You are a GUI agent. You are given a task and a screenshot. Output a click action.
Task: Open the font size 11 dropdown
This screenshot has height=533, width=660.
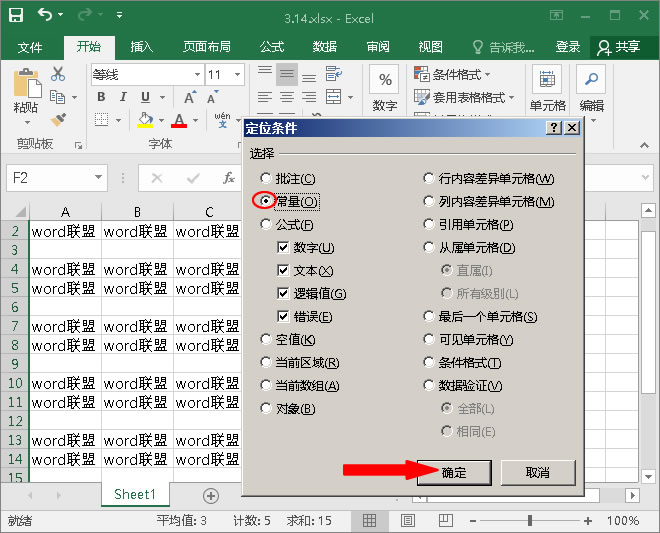pos(237,75)
